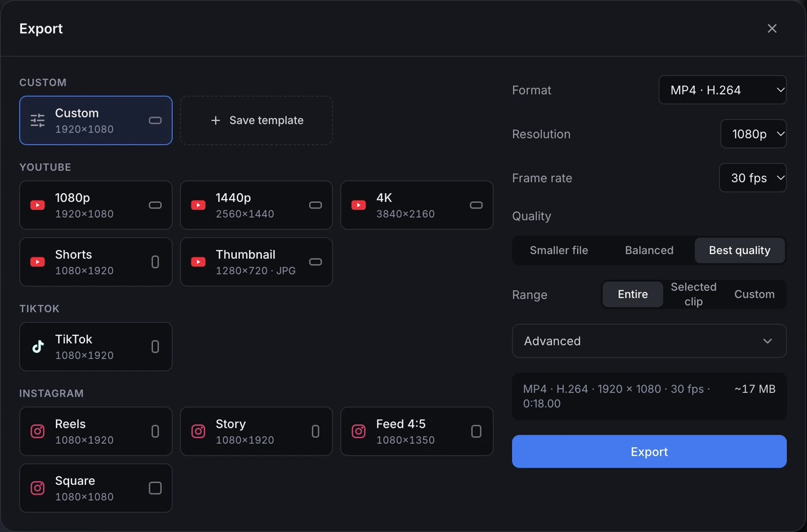
Task: Choose the Instagram Story preset card
Action: point(257,431)
